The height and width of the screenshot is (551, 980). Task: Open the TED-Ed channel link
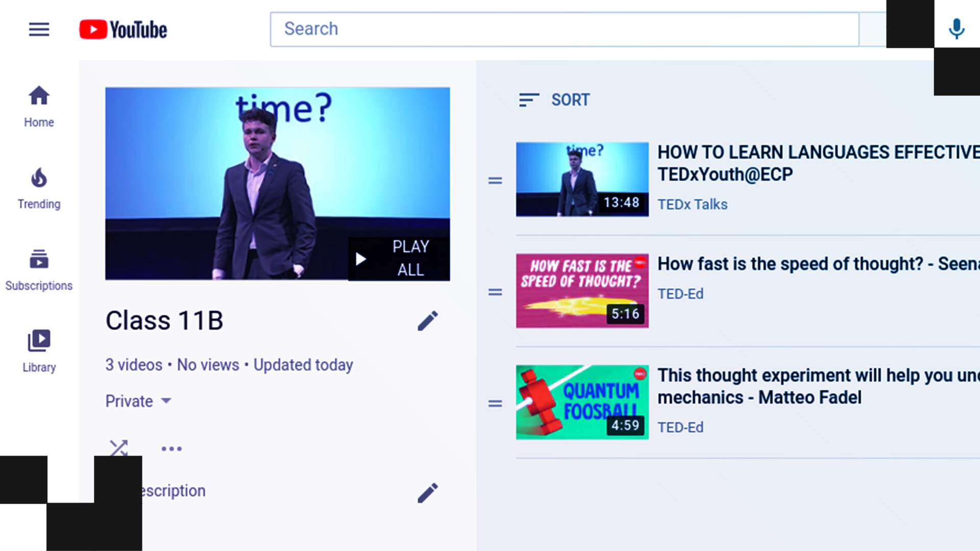680,293
